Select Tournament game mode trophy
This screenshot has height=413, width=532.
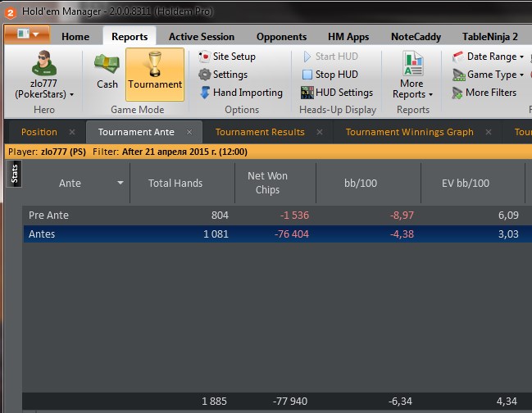(x=155, y=75)
